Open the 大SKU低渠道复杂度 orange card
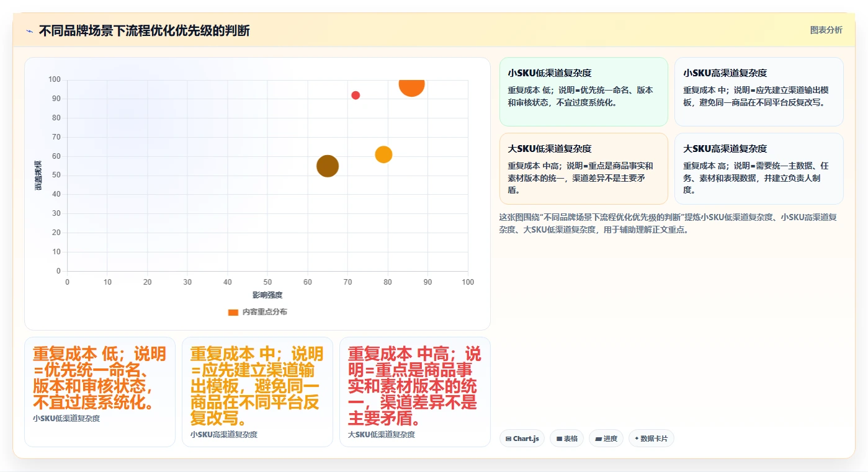Screen dimensions: 868x472 point(583,169)
